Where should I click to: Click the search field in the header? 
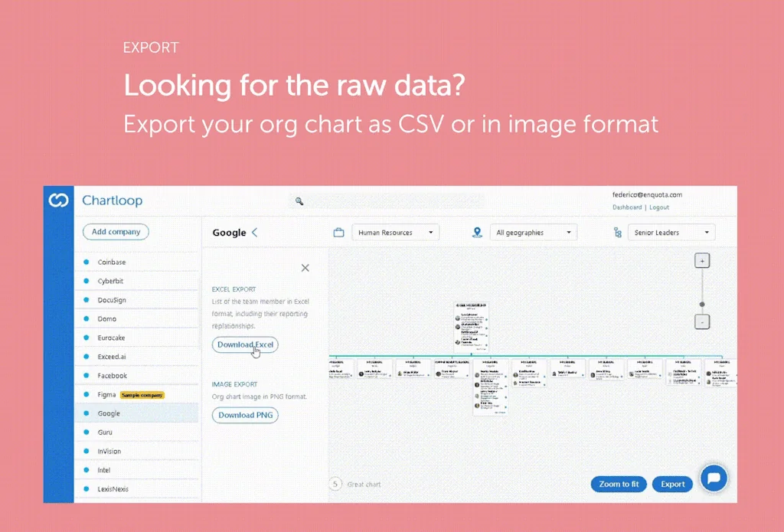[x=386, y=201]
